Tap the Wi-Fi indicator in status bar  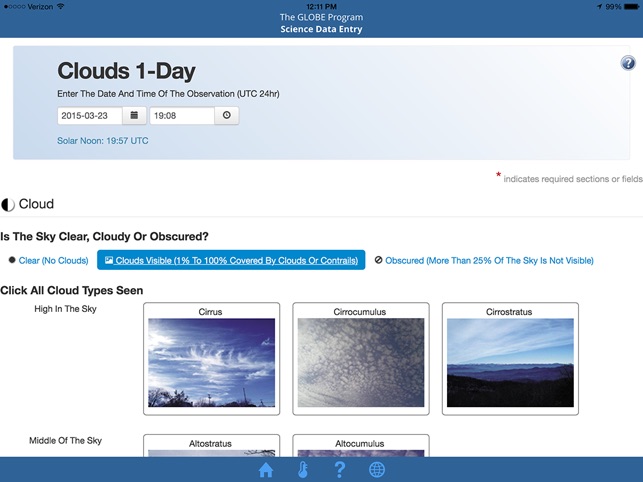click(x=61, y=7)
